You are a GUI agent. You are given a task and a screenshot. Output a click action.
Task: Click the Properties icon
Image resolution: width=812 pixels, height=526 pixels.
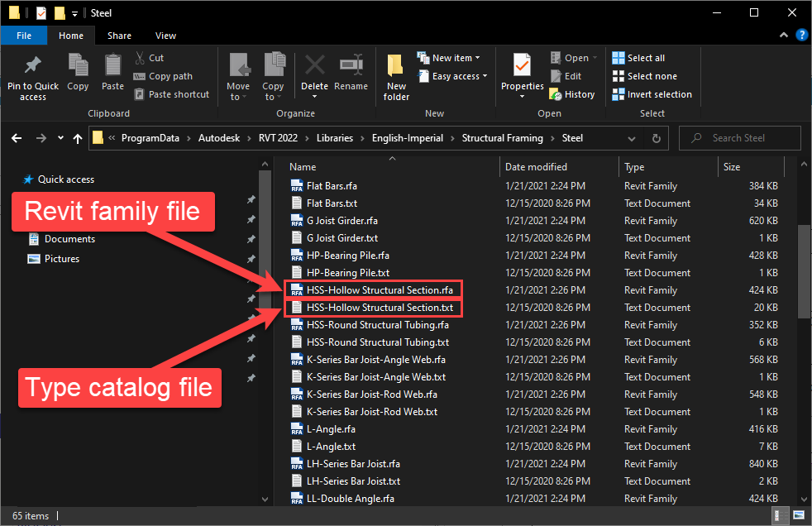(522, 66)
